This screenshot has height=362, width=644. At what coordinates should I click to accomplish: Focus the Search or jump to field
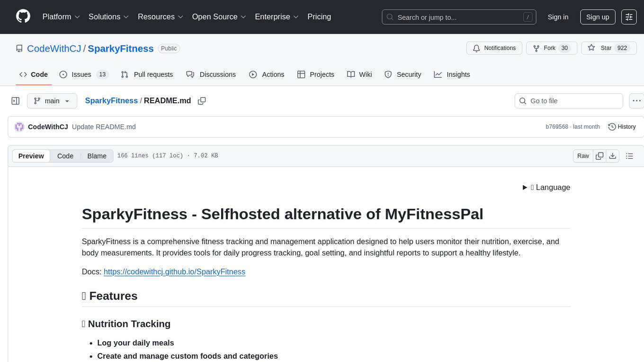459,17
